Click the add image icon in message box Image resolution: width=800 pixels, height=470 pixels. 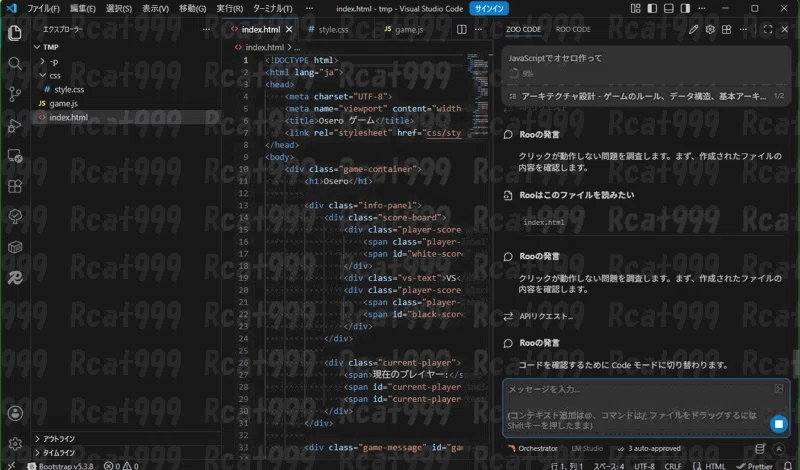pyautogui.click(x=779, y=389)
